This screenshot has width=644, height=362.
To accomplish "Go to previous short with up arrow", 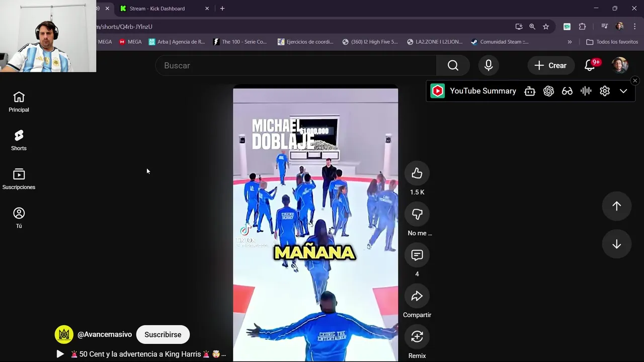I will (x=617, y=206).
